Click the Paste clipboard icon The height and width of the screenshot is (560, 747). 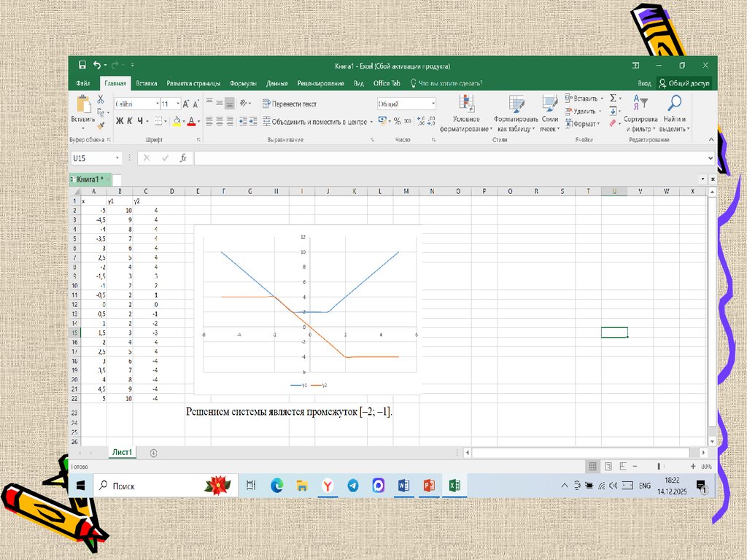click(x=83, y=104)
